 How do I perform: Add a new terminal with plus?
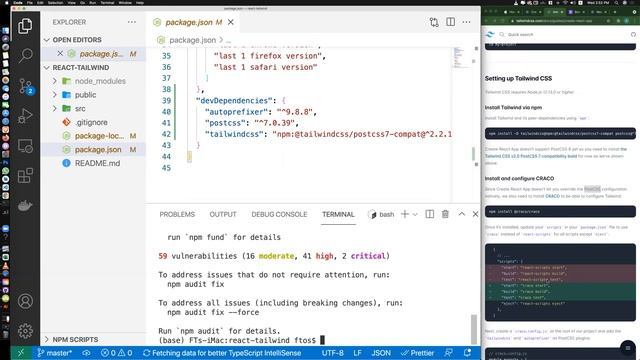pos(405,214)
